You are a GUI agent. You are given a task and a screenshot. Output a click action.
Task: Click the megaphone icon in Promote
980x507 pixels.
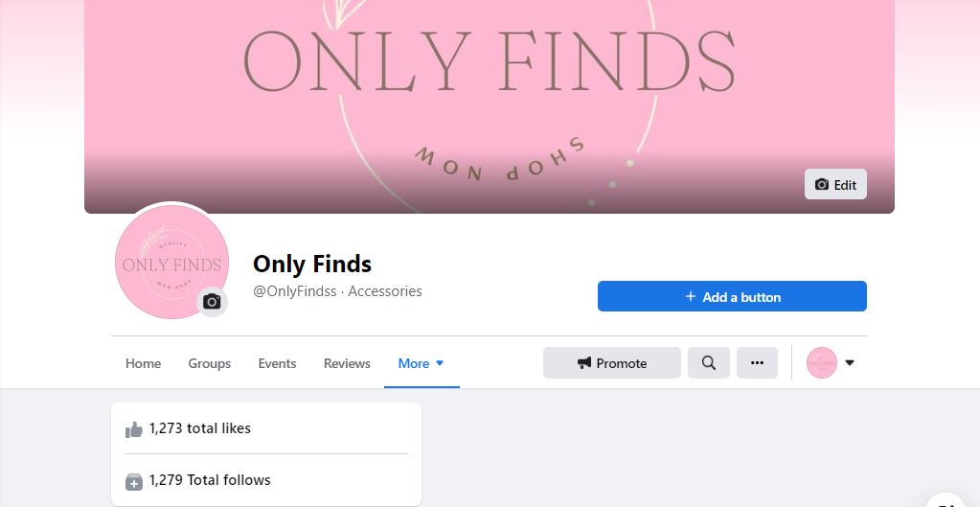coord(584,362)
